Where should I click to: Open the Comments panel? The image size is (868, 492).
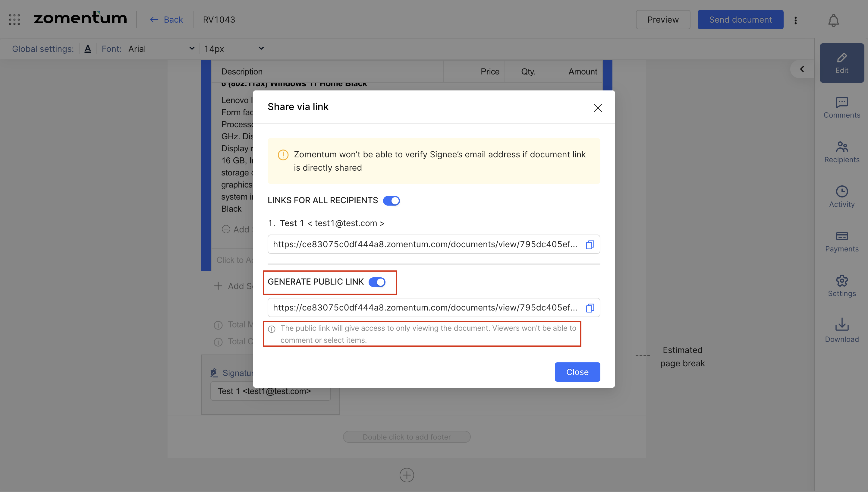[x=841, y=107]
